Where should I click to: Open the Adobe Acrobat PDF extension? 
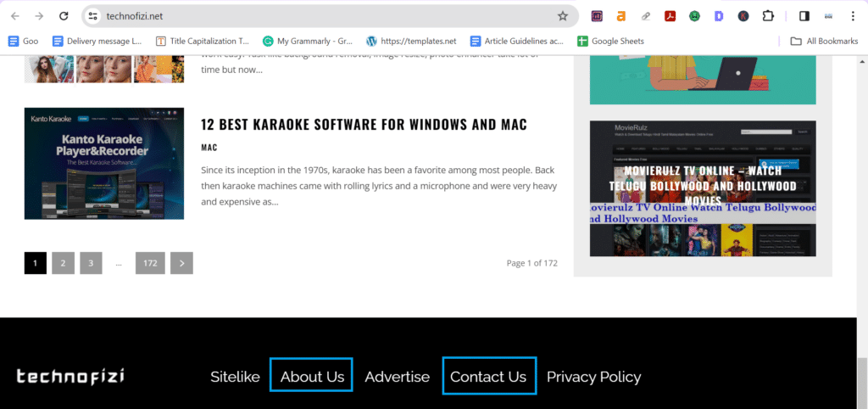pos(670,16)
